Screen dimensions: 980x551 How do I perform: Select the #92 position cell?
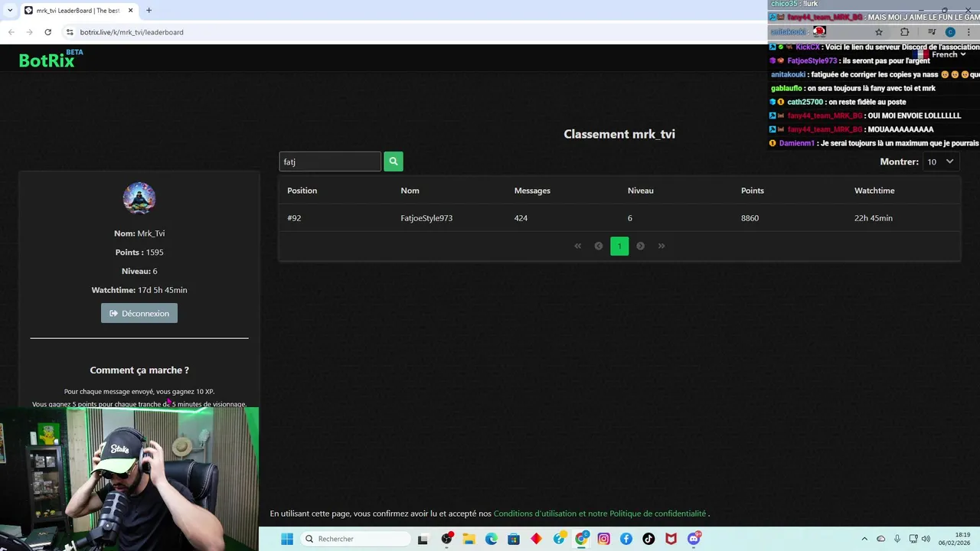[294, 218]
